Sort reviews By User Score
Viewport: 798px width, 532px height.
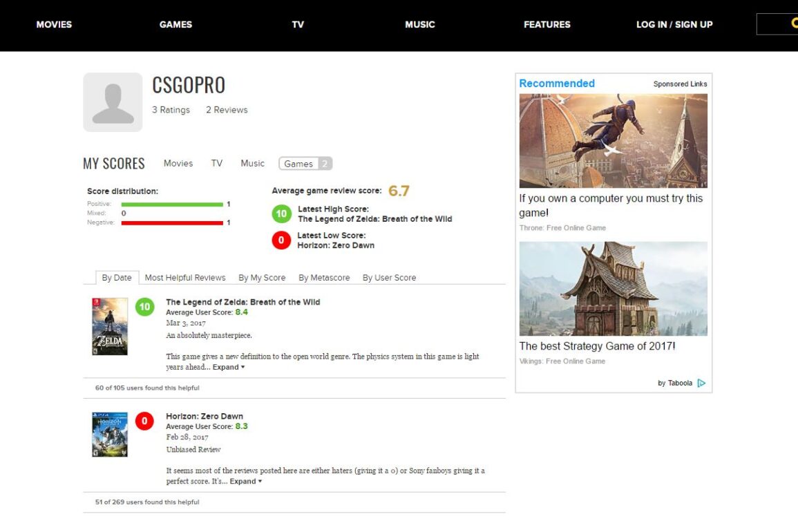(390, 278)
